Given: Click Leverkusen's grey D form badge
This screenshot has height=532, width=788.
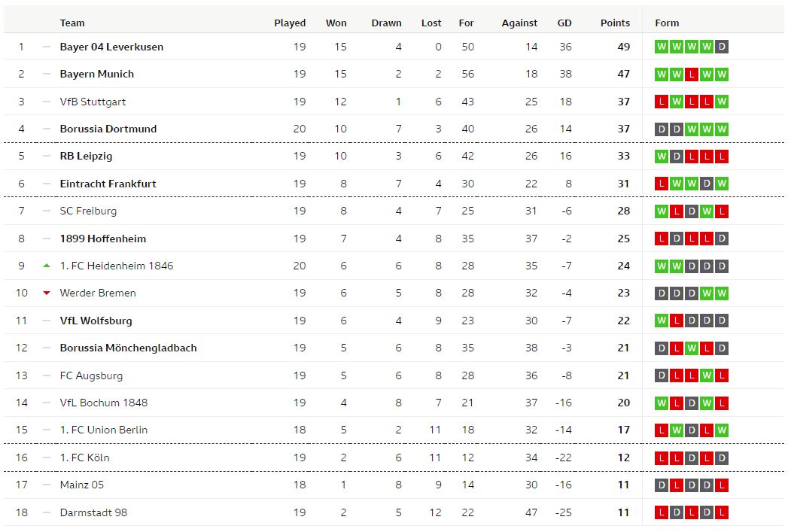Looking at the screenshot, I should tap(722, 47).
